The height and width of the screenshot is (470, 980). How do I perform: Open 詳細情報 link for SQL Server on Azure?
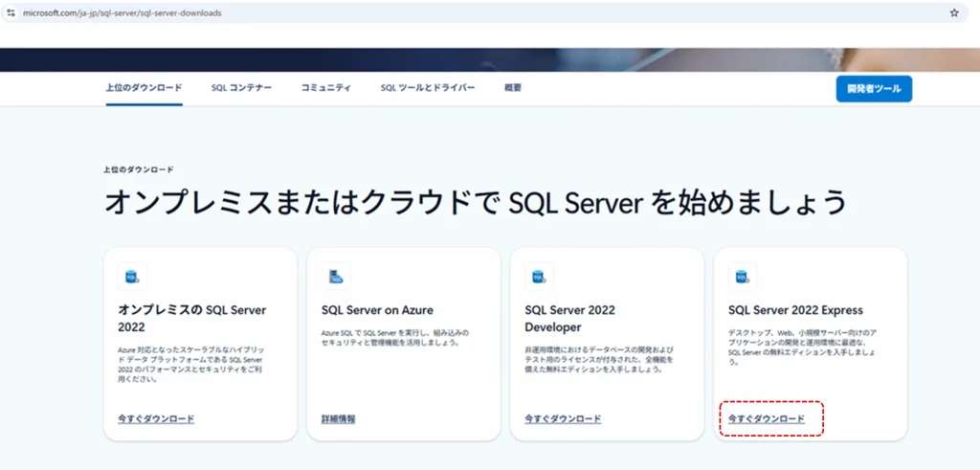point(338,419)
